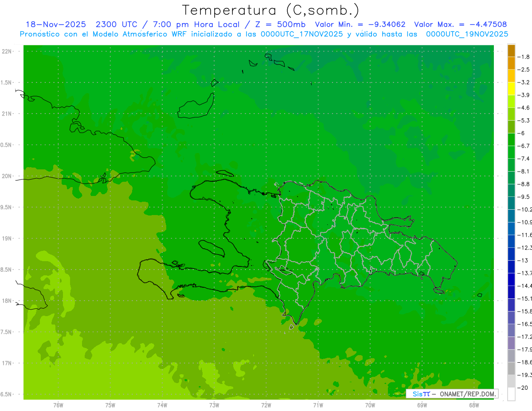Screen dimensions: 532x411
Task: Click the '70W' longitude label
Action: click(370, 405)
